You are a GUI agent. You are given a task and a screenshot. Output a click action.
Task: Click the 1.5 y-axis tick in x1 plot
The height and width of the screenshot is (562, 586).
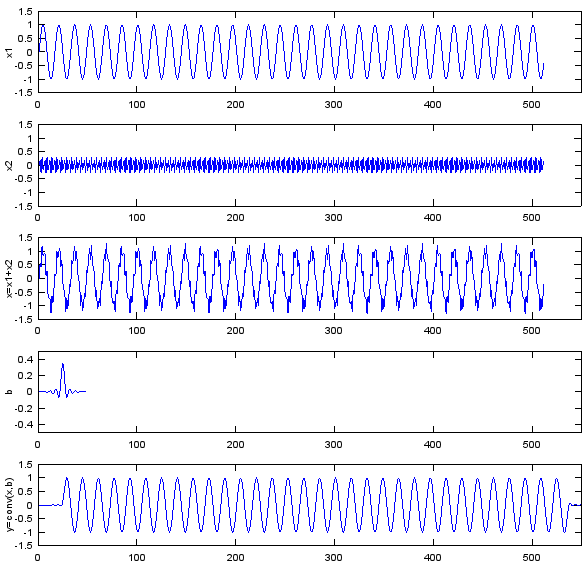tap(25, 12)
